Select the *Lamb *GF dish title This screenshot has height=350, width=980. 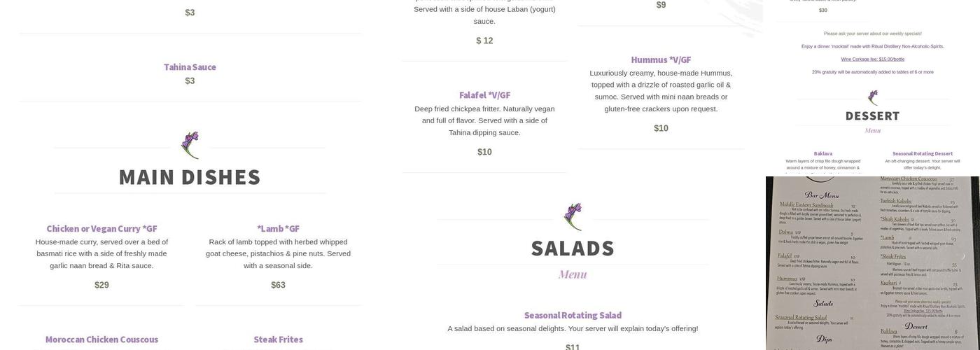click(278, 229)
